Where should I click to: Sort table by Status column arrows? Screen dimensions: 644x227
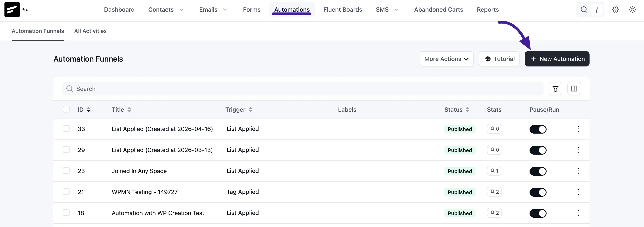[x=467, y=110]
